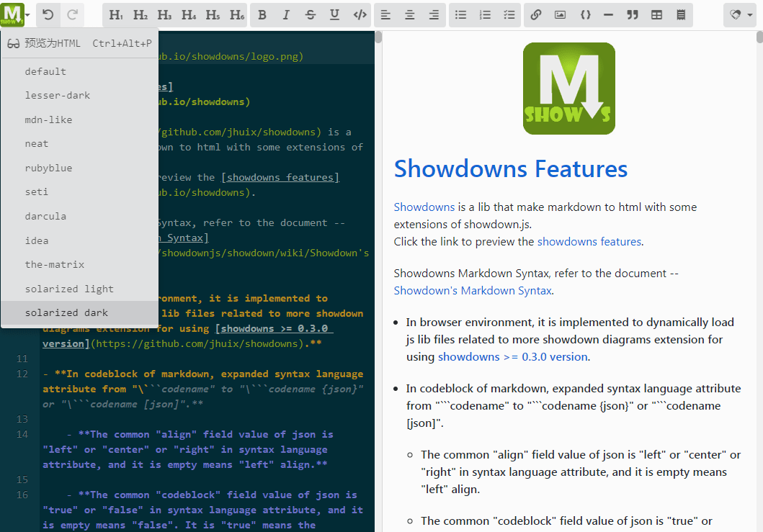Insert hyperlink with link icon

point(536,14)
